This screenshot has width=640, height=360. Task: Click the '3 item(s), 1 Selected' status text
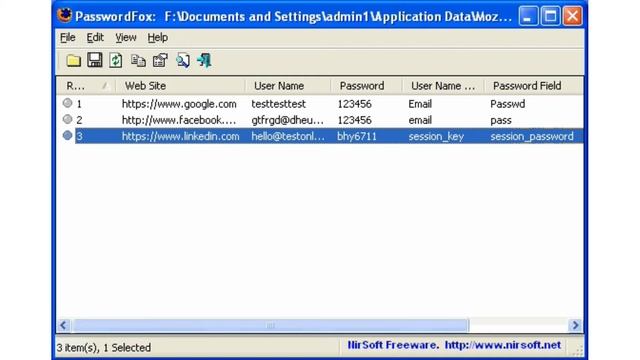[104, 348]
